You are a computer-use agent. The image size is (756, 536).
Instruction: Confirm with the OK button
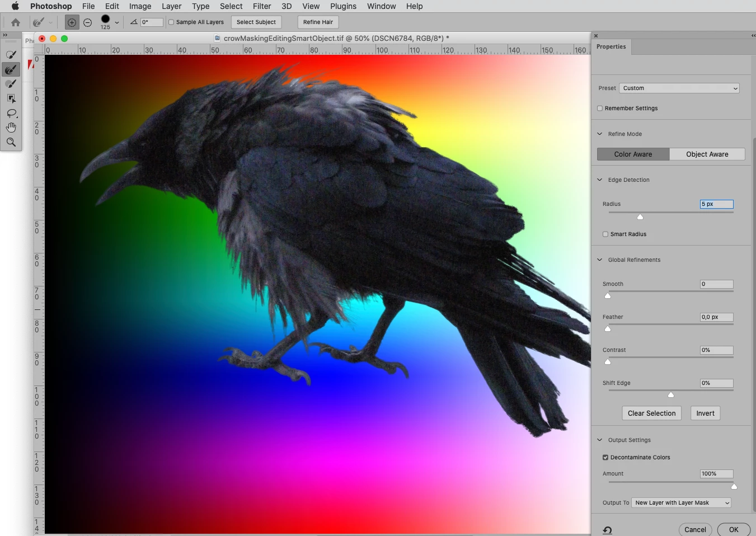[x=734, y=530]
